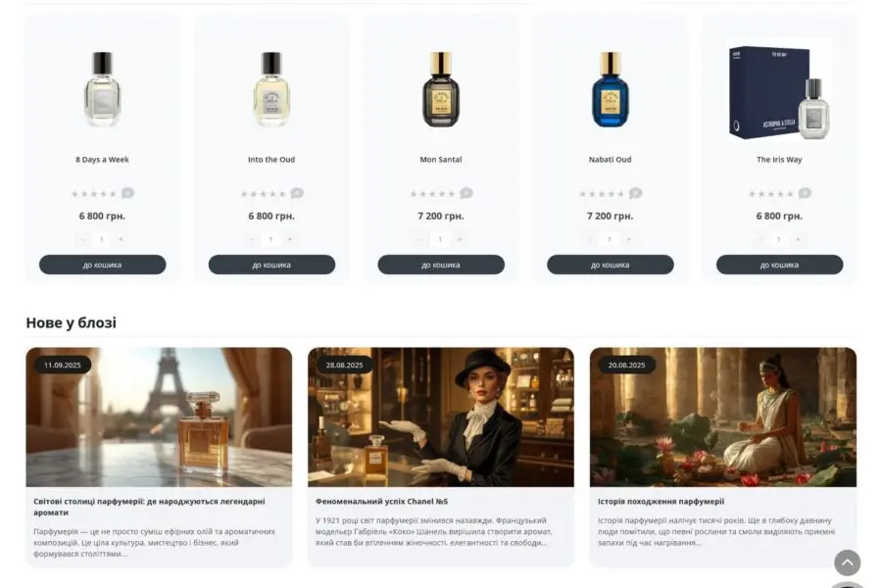
Task: Open reviews comment icon for 8 Days a Week
Action: pyautogui.click(x=127, y=194)
